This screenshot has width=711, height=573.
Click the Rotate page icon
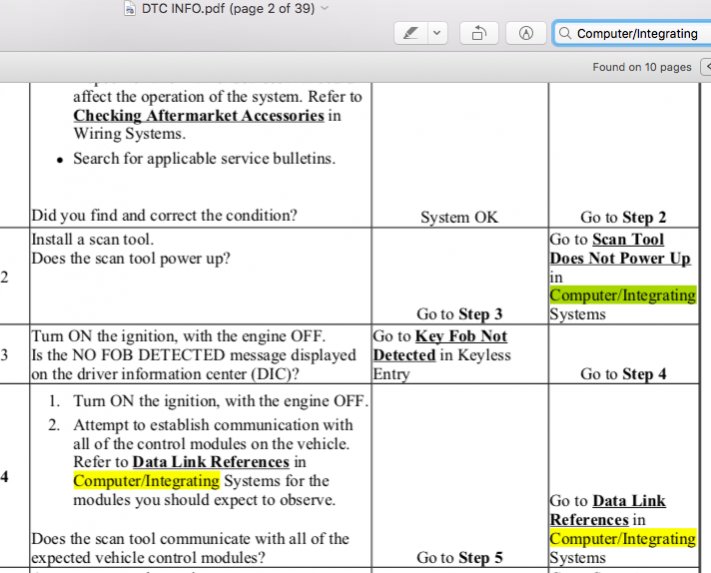(479, 33)
